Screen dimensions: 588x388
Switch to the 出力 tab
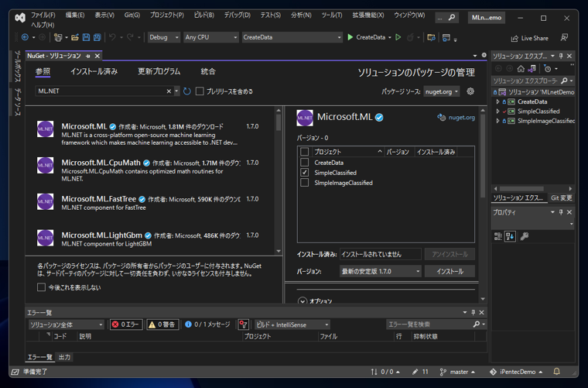coord(64,357)
